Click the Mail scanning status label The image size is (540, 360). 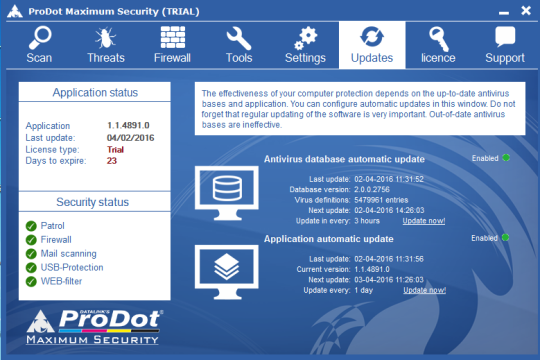(69, 254)
